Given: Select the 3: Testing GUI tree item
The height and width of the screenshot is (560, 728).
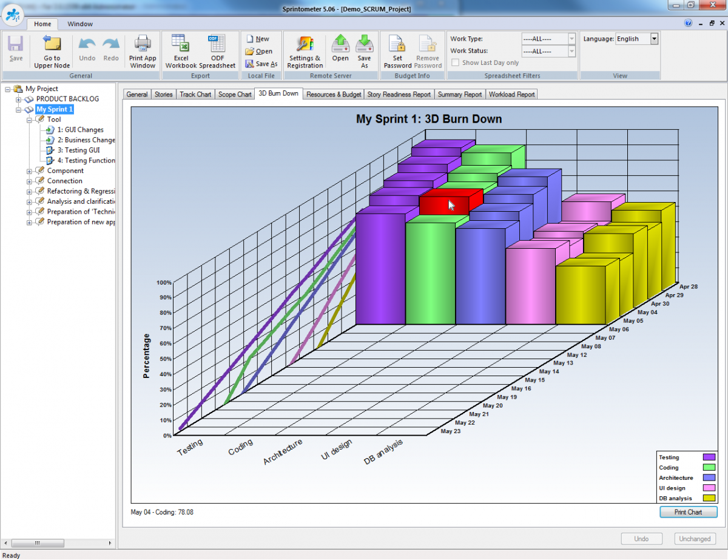Looking at the screenshot, I should click(x=78, y=150).
